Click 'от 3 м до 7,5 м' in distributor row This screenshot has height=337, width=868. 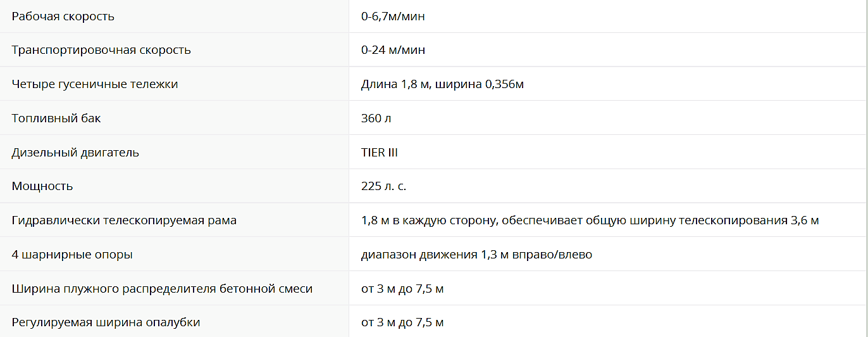tap(402, 289)
